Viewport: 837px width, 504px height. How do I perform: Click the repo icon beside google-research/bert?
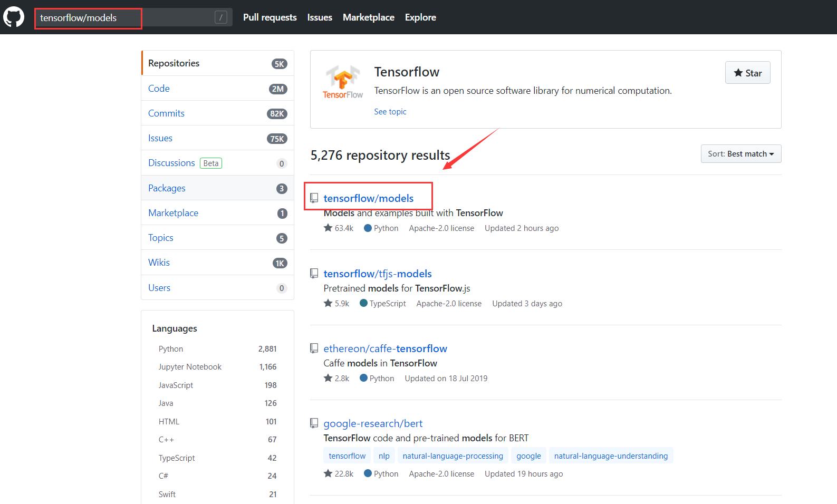pyautogui.click(x=314, y=423)
